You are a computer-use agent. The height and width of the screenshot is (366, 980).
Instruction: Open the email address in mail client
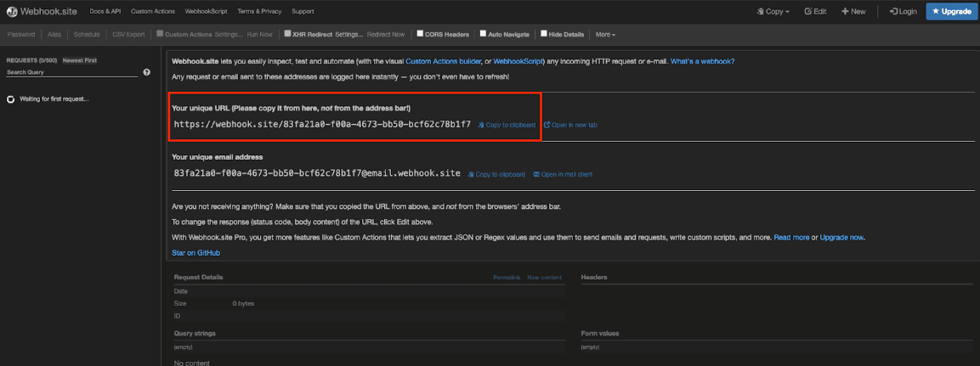click(563, 174)
